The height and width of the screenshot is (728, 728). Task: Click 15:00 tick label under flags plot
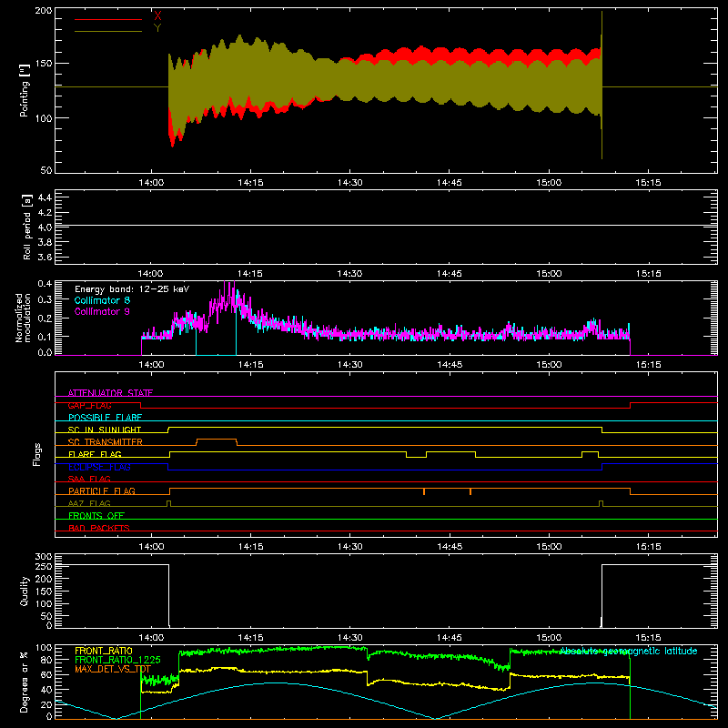click(x=549, y=547)
